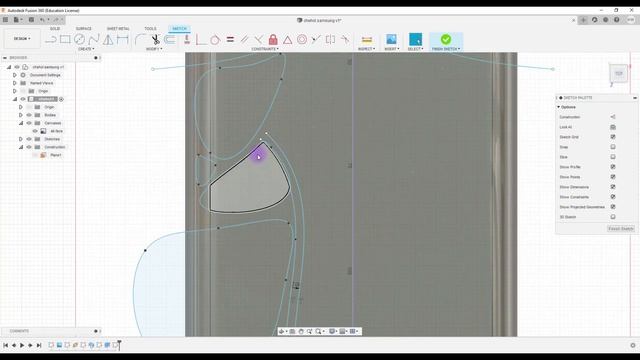This screenshot has height=360, width=640.
Task: Select the 2-Point Rectangle tool
Action: tap(65, 40)
